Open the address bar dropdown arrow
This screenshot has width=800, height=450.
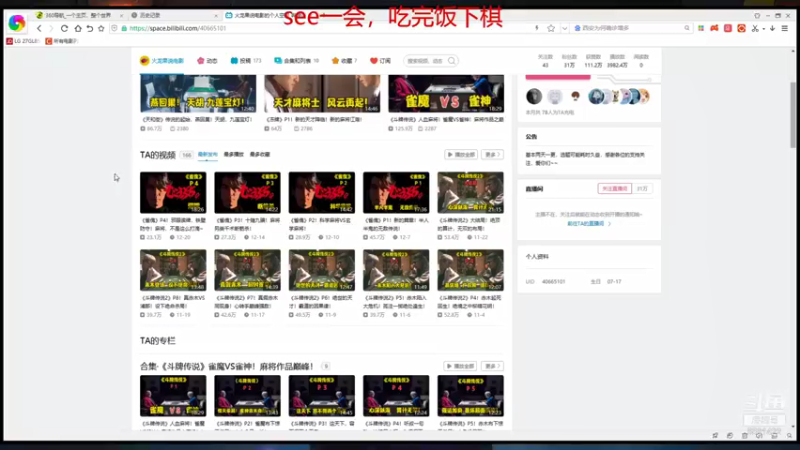point(564,29)
